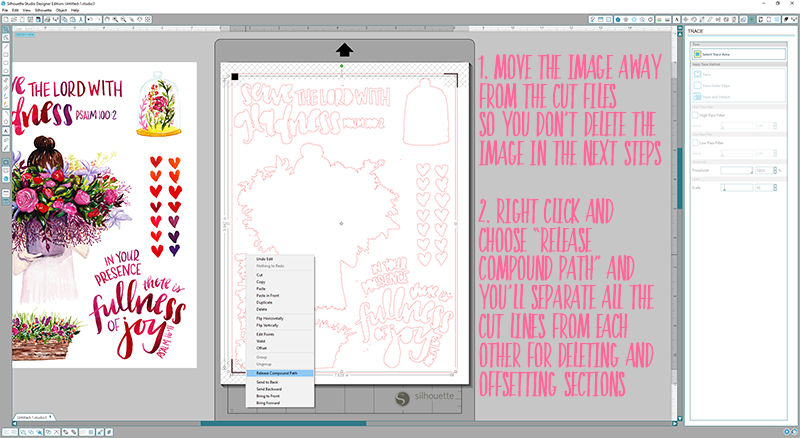Click the New document icon
800x438 pixels.
pos(6,19)
